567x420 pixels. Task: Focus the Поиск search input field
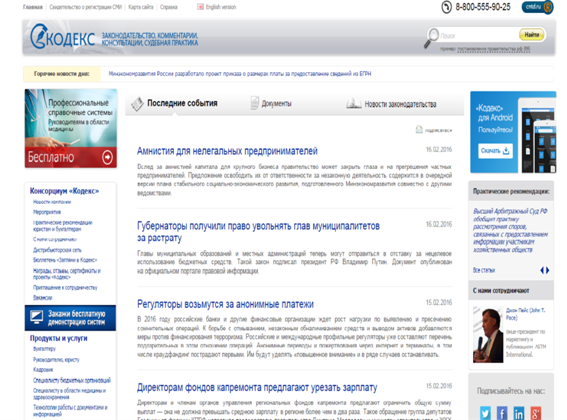point(479,35)
